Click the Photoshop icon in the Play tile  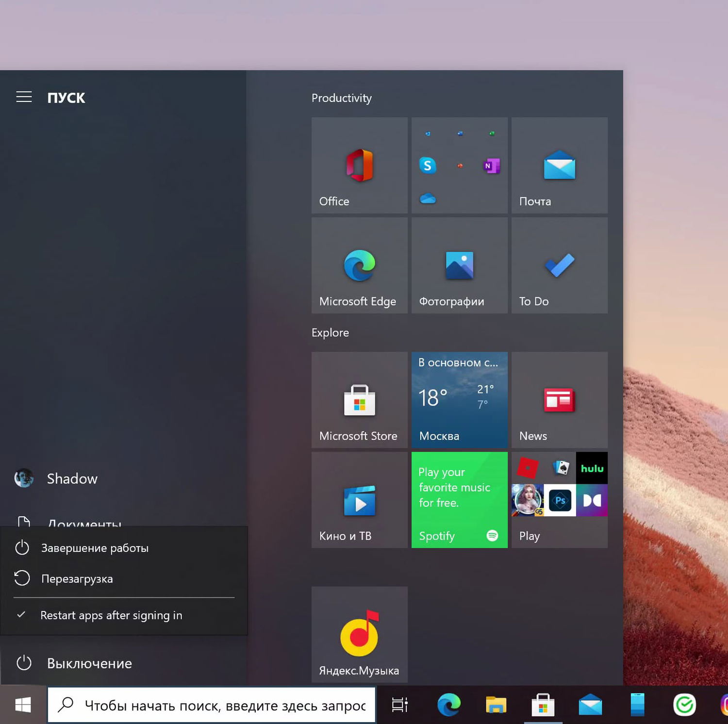560,500
